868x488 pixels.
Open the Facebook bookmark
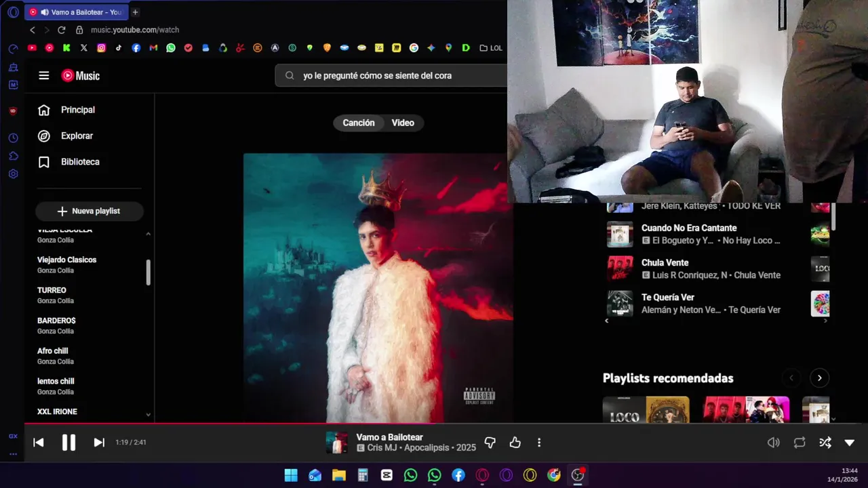click(x=136, y=48)
